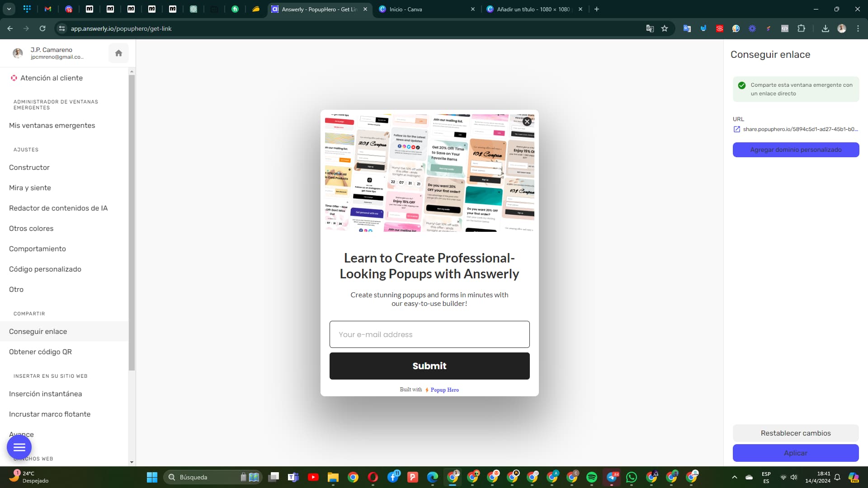The height and width of the screenshot is (488, 868).
Task: Click the browser address bar URL
Action: point(121,28)
